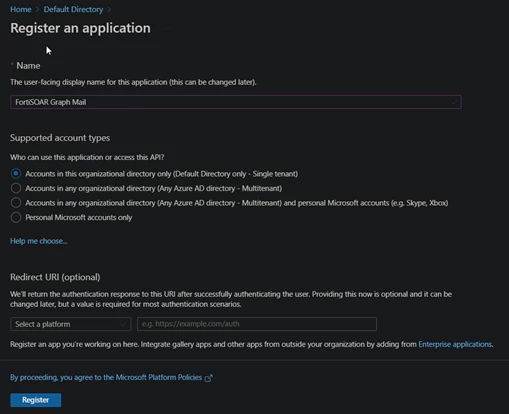Click the Supported account types heading

tap(60, 138)
